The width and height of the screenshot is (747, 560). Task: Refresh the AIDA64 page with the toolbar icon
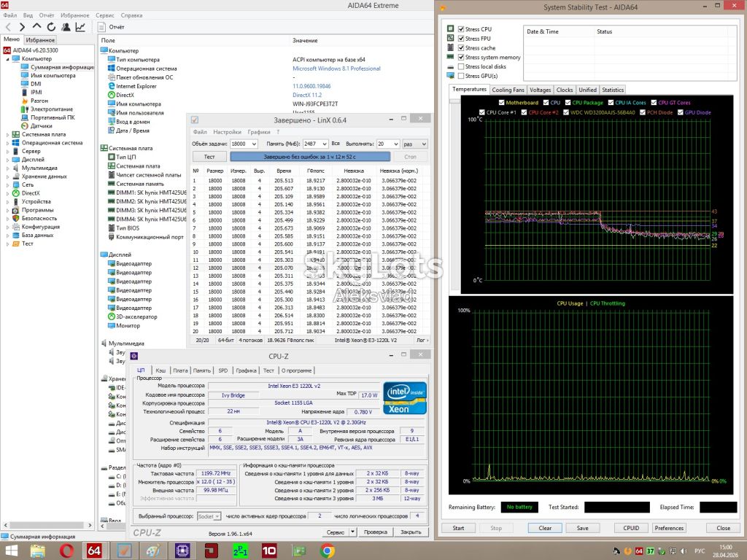click(51, 27)
